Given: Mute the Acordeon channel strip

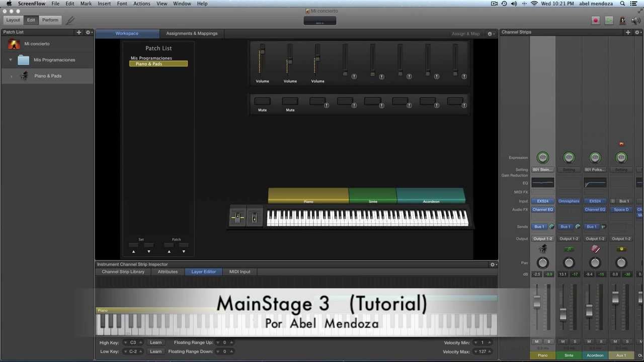Looking at the screenshot, I should coord(589,342).
